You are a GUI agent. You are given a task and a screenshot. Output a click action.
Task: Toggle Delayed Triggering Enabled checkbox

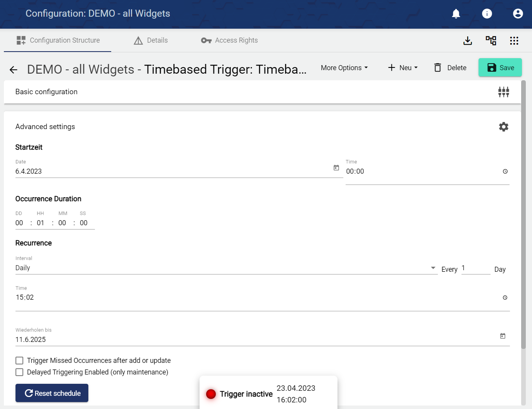click(x=19, y=372)
